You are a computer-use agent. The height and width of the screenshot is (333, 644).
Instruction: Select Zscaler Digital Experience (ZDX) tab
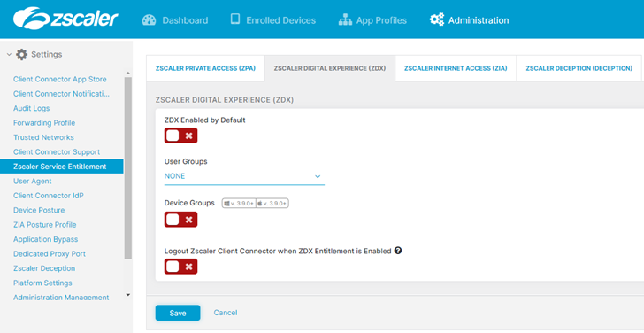pyautogui.click(x=330, y=68)
